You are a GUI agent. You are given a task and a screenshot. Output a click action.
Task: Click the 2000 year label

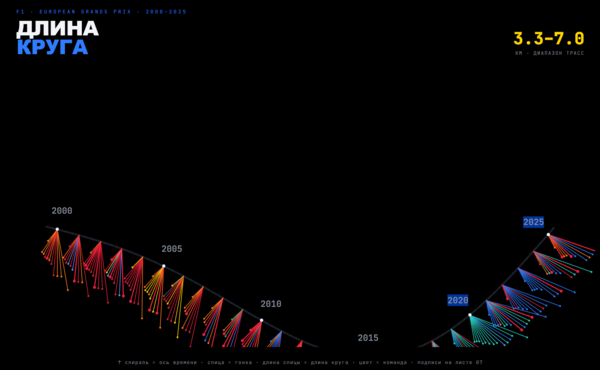62,211
